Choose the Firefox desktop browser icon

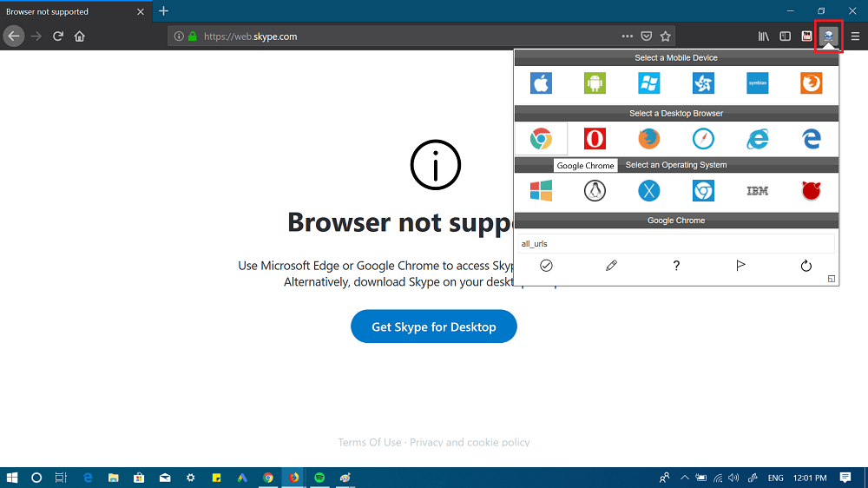coord(648,139)
